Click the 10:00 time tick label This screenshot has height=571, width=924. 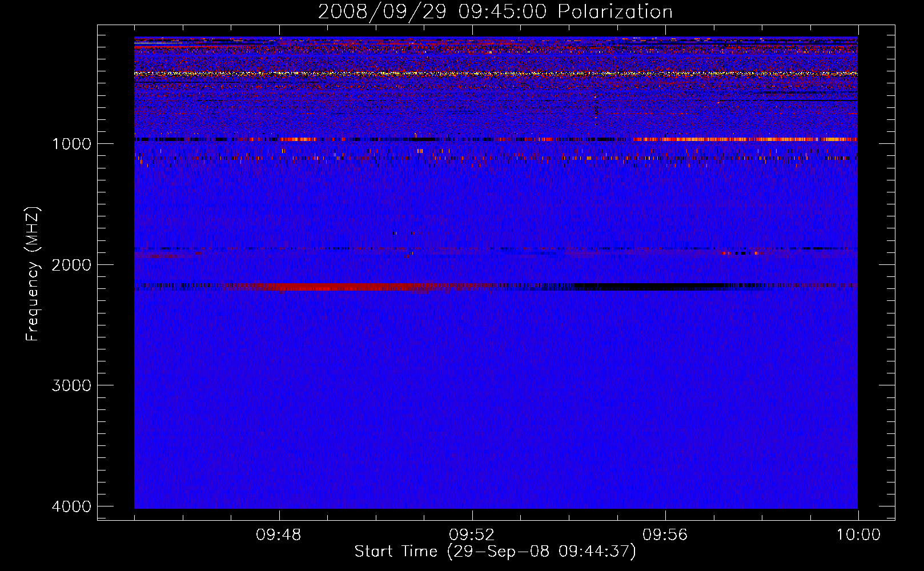coord(858,535)
